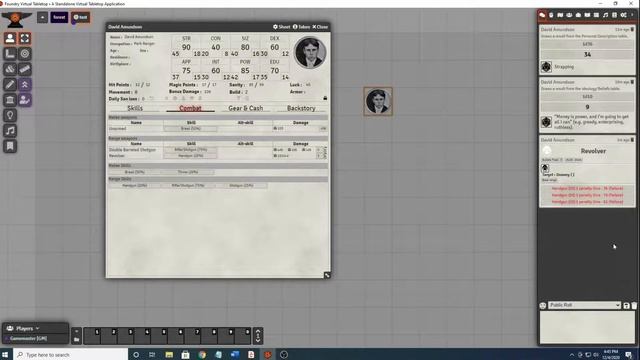The image size is (640, 360).
Task: Click the STR value 90
Action: tap(186, 47)
